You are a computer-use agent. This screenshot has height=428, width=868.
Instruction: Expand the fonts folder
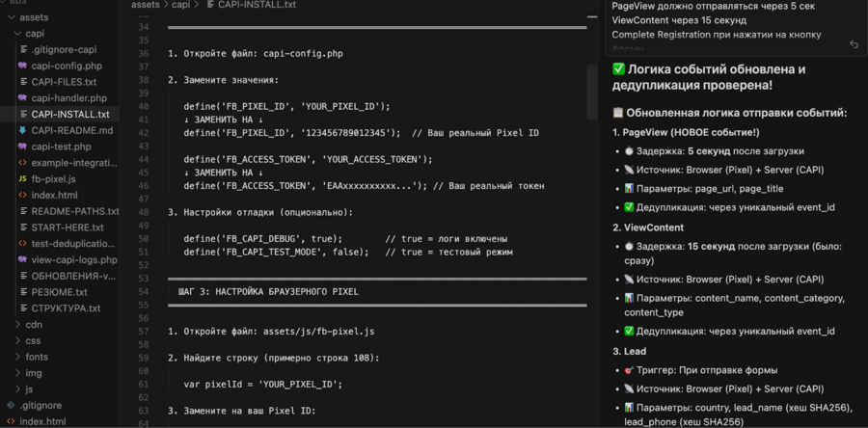(36, 357)
